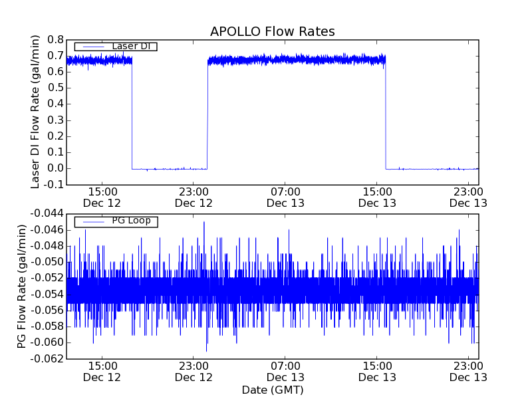This screenshot has width=532, height=399.
Task: Click '15:00 Dec 13' under the PG Loop plot
Action: (x=377, y=372)
